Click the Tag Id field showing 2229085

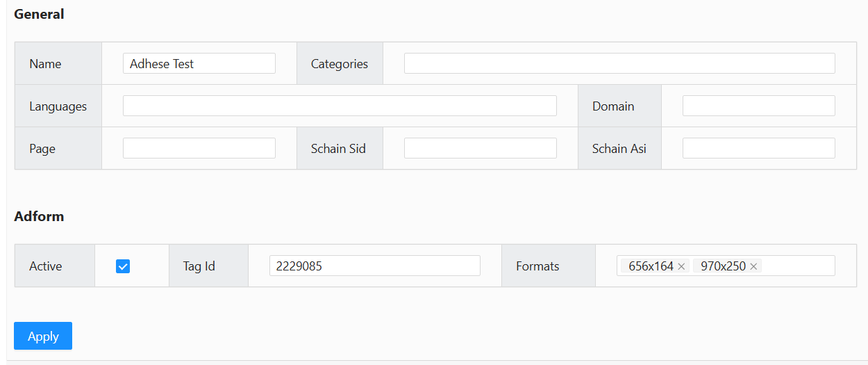(374, 266)
